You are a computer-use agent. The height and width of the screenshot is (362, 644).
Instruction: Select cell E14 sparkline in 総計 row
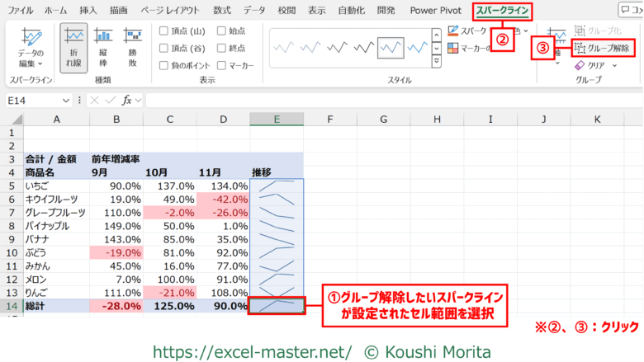(277, 306)
